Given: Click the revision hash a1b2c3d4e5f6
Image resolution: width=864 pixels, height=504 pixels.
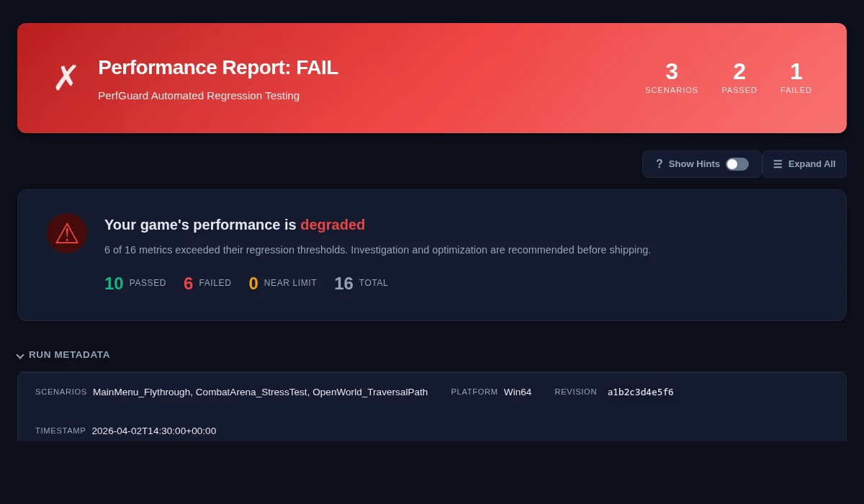Looking at the screenshot, I should click(640, 392).
